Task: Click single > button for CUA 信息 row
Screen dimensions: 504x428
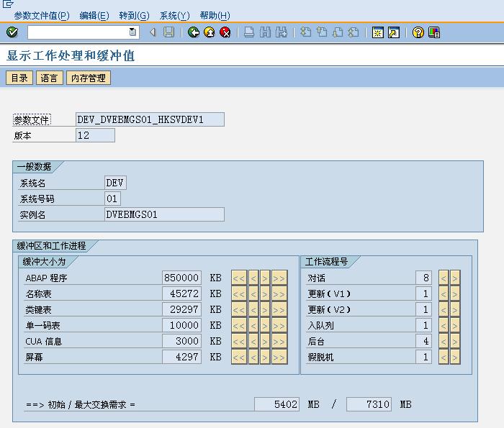Action: 265,341
